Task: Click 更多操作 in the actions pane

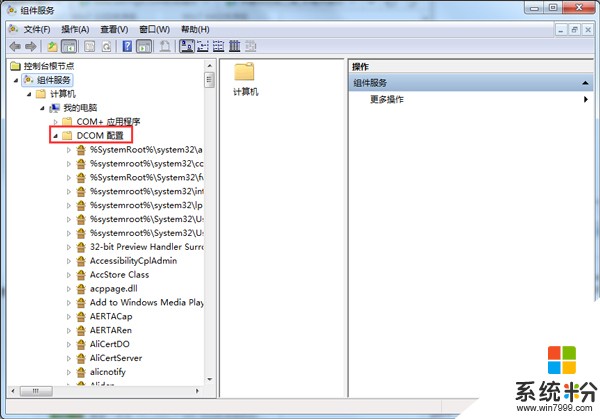Action: (387, 99)
